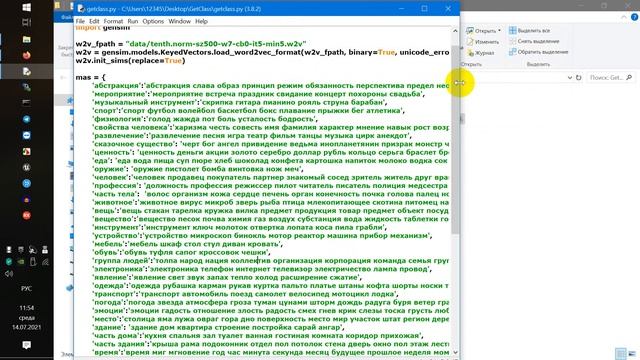Click scroll up arrow in IDLE editor
640x360 pixels.
pyautogui.click(x=455, y=31)
